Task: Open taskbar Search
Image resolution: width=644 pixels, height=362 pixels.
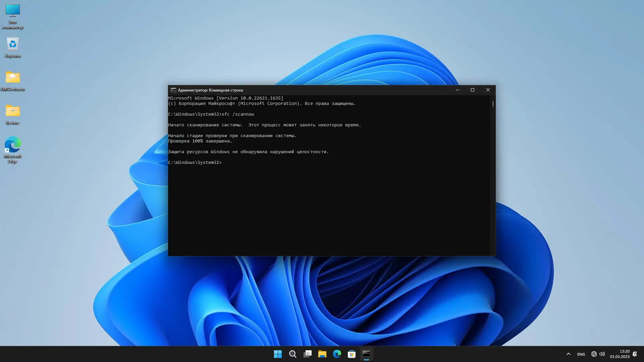Action: [292, 354]
